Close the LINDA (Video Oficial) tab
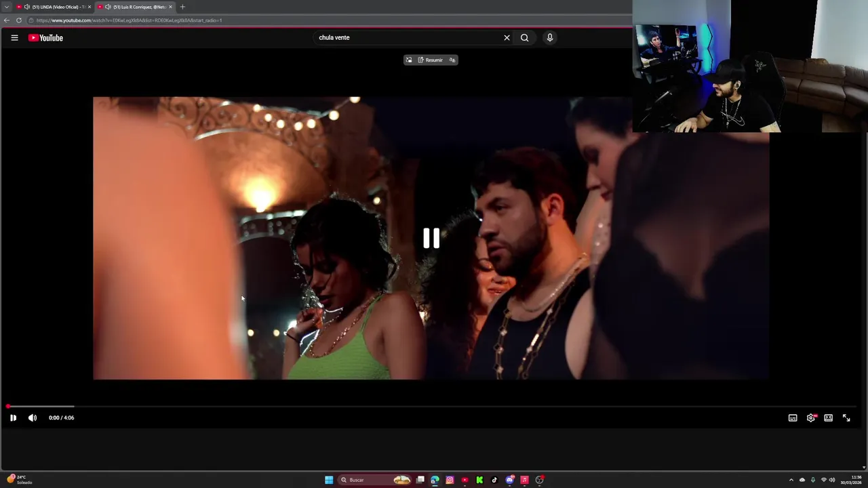Screen dimensions: 868x488 coord(89,7)
